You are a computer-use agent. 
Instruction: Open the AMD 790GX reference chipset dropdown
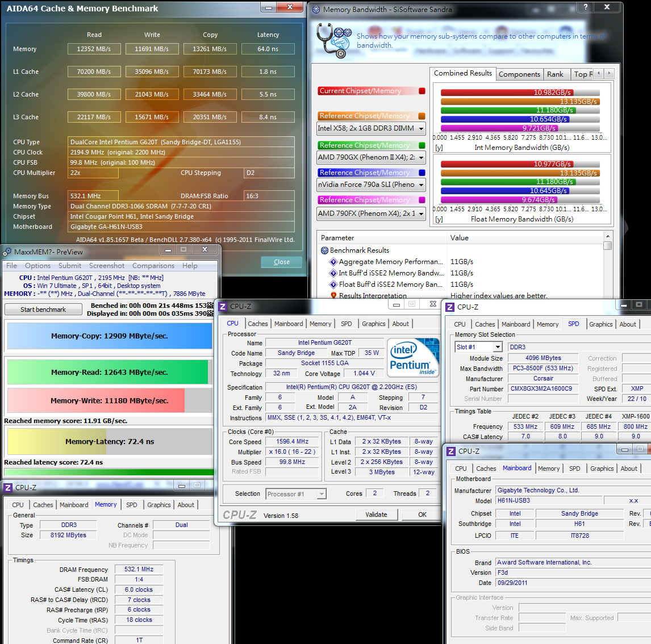coord(422,158)
